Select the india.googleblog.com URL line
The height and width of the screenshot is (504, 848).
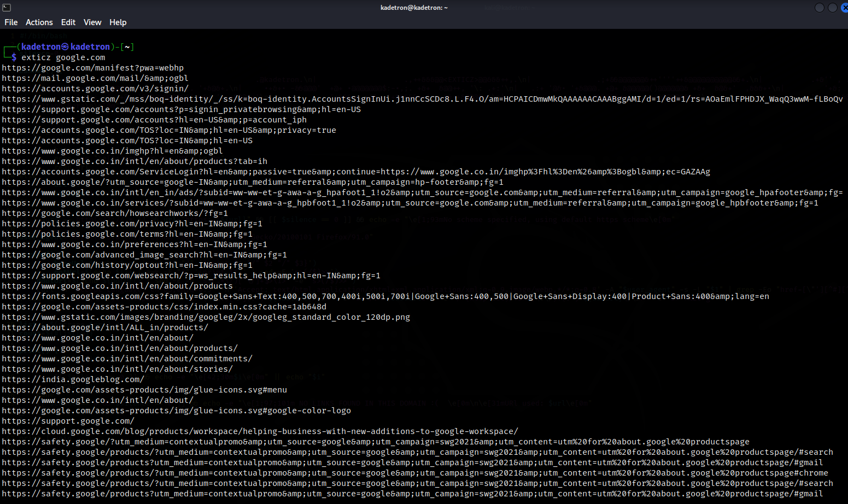pyautogui.click(x=73, y=379)
